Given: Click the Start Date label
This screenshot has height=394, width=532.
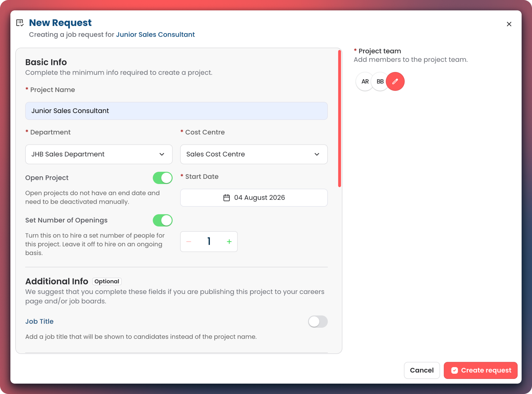Looking at the screenshot, I should pos(202,177).
